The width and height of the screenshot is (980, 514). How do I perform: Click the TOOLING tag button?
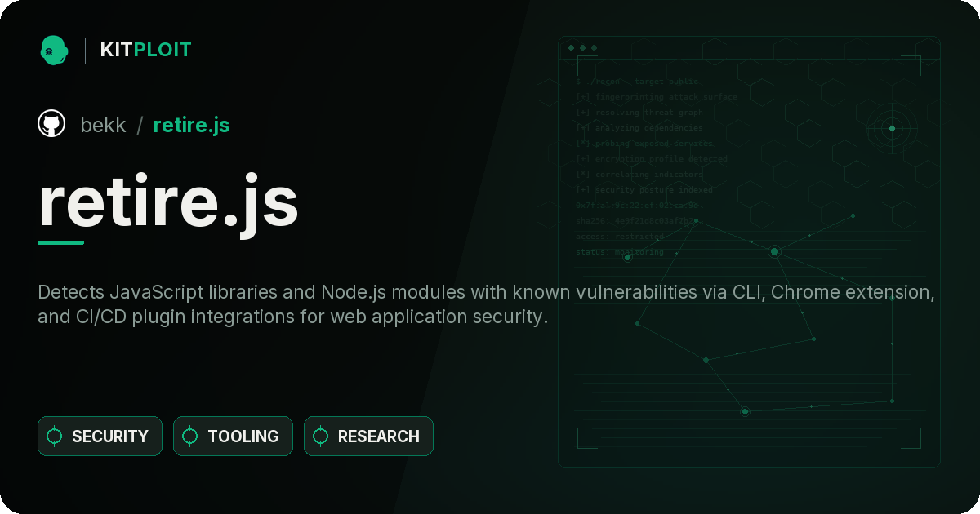tap(233, 436)
